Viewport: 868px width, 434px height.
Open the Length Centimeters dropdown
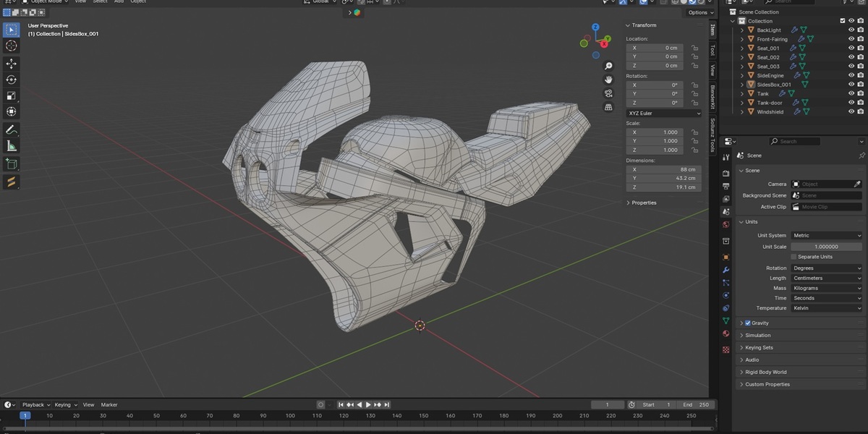click(827, 278)
